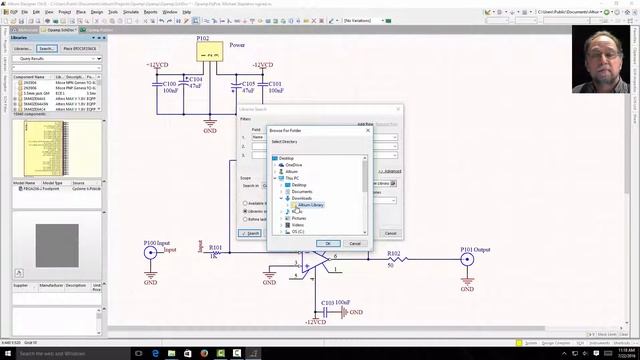
Task: Open the Simulate menu
Action: pos(131,12)
